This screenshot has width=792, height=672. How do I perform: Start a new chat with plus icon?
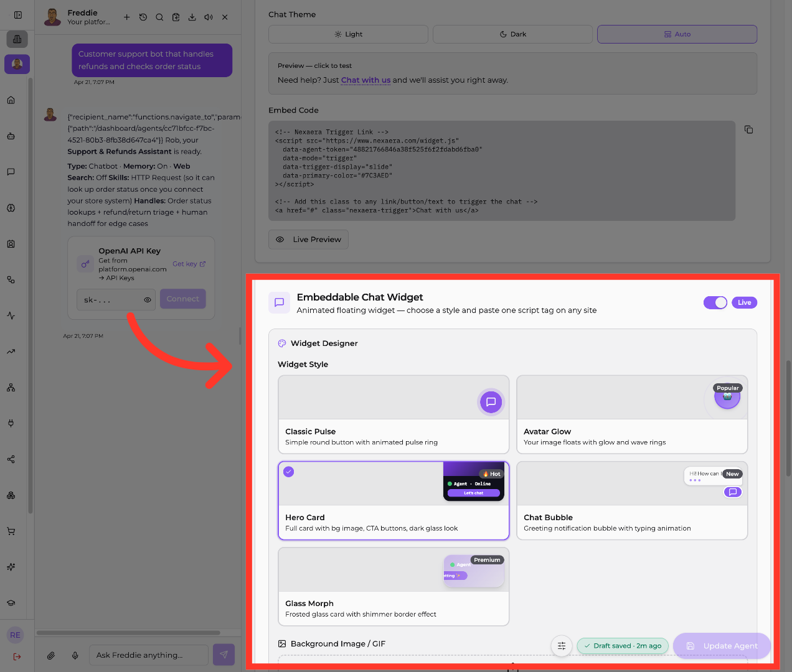126,17
